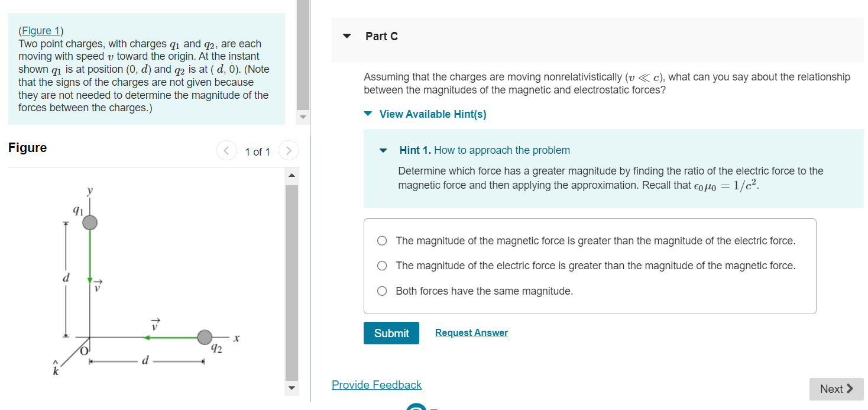Screen dimensions: 868x410
Task: Click the down arrow on figure scrollbar
Action: pos(292,388)
